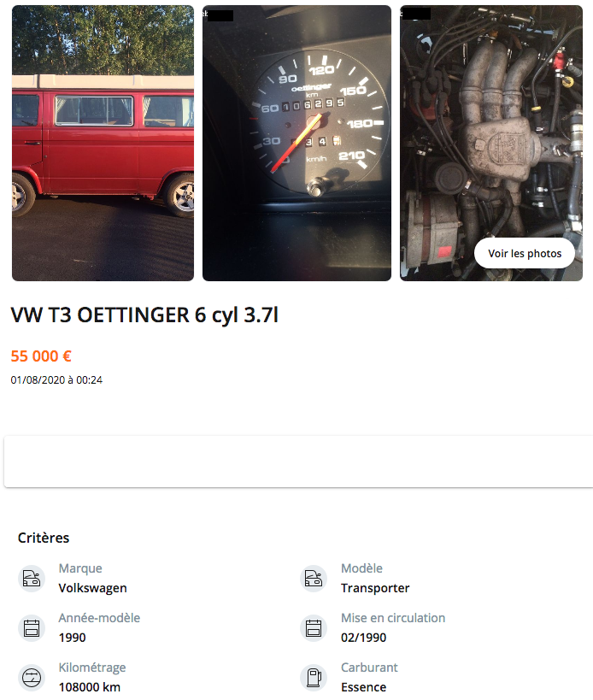593x700 pixels.
Task: Open the Oettinger speedometer photo
Action: point(296,143)
